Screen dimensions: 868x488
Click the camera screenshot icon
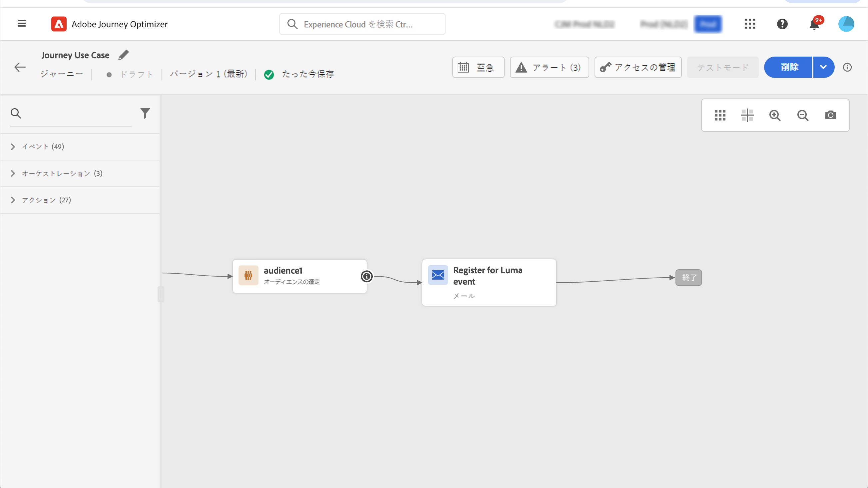830,115
